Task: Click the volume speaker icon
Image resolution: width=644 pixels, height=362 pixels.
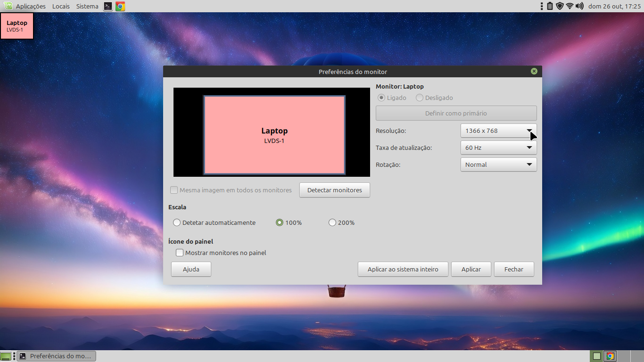Action: point(579,6)
